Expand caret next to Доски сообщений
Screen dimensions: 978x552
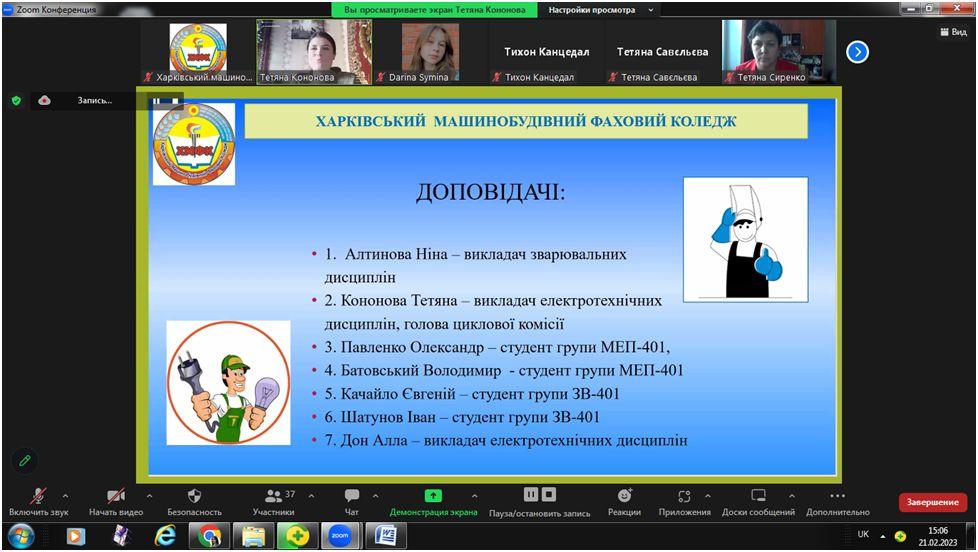point(792,496)
